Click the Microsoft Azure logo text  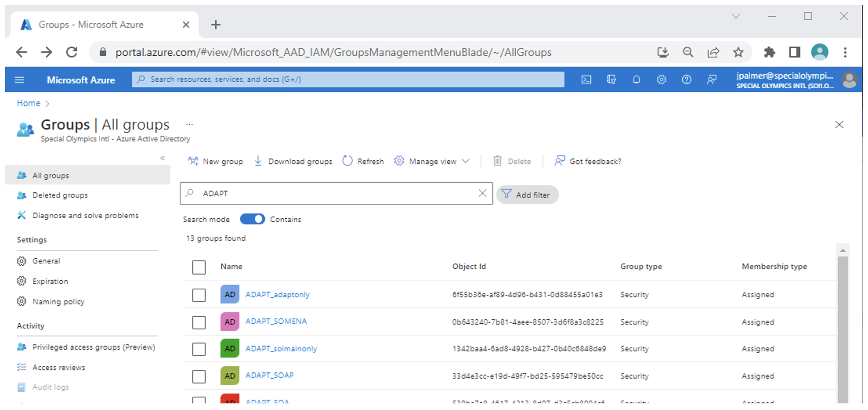click(x=81, y=80)
